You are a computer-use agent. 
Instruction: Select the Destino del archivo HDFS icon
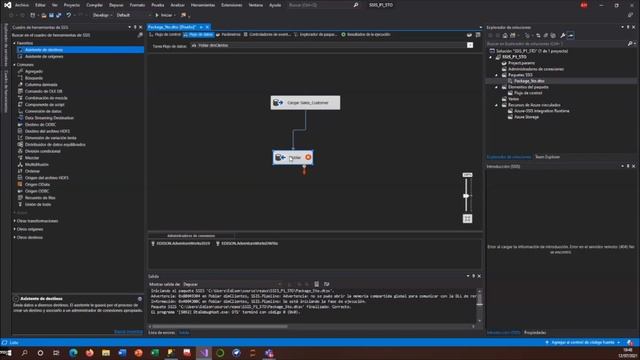point(20,131)
